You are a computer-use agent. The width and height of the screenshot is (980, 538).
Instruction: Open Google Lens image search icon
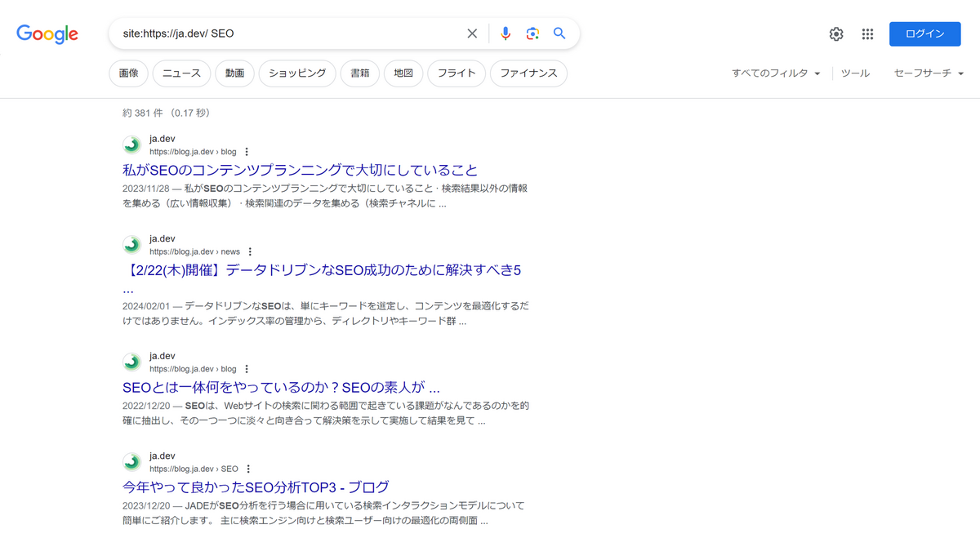pyautogui.click(x=532, y=33)
